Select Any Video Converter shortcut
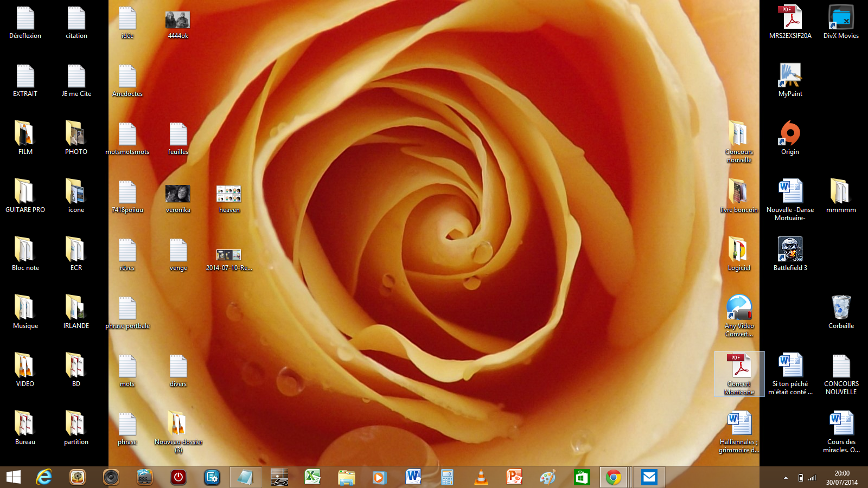The image size is (868, 488). 739,316
